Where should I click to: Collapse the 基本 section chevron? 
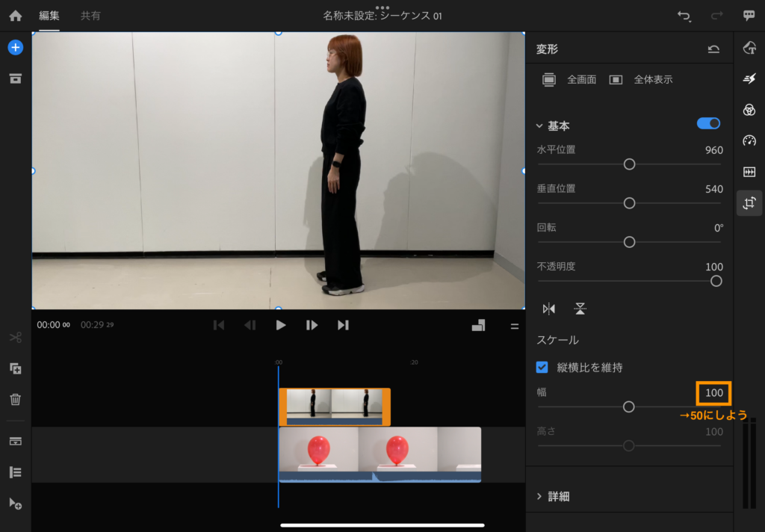click(539, 126)
